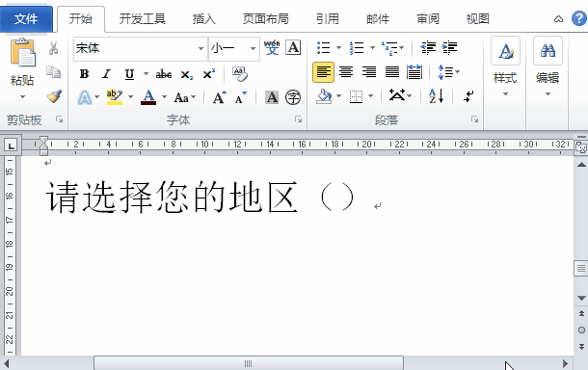Open borders dropdown arrow
Screen dimensions: 588x370
[370, 96]
